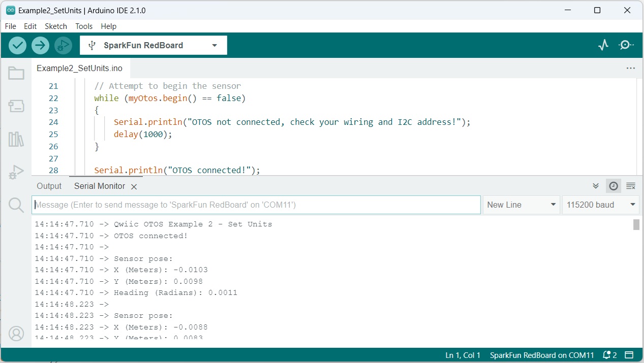Open the SparkFun RedBoard board dropdown

(x=154, y=45)
